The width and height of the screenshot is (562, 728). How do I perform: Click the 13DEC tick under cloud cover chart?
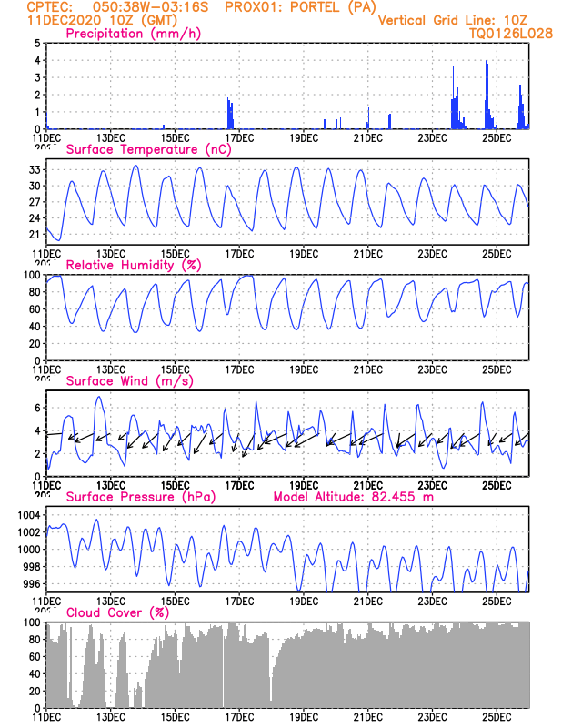click(111, 717)
